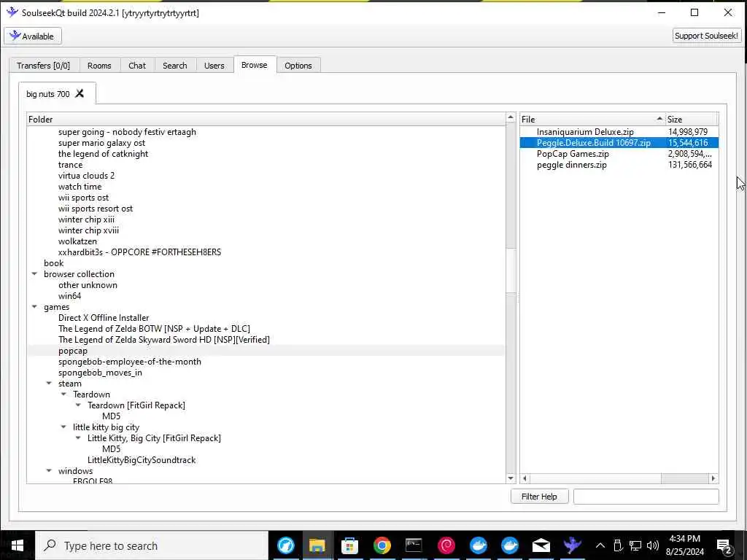Open the terminal icon in taskbar
Image resolution: width=747 pixels, height=560 pixels.
tap(414, 545)
